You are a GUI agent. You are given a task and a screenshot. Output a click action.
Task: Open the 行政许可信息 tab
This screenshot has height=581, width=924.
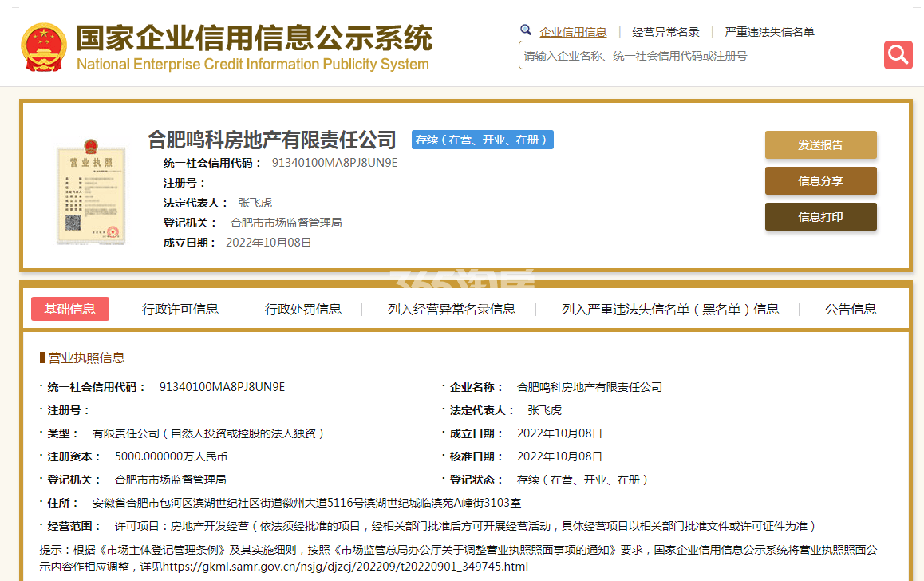pos(180,309)
